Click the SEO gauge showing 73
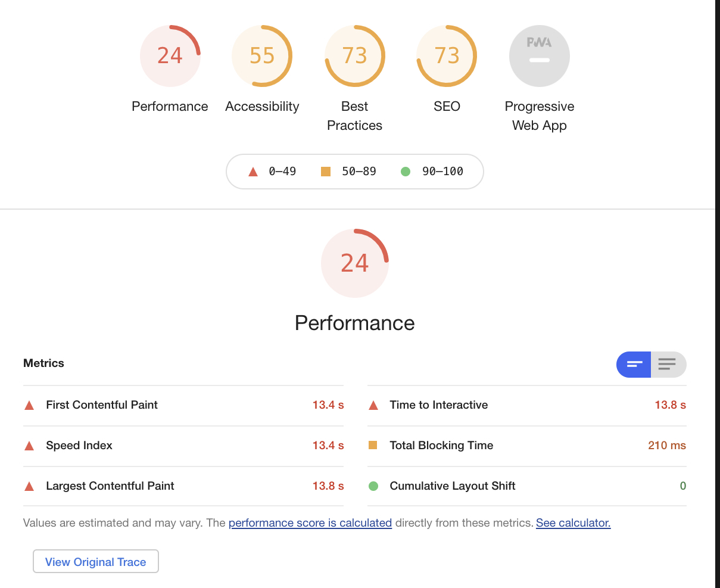Viewport: 720px width, 588px height. point(447,55)
